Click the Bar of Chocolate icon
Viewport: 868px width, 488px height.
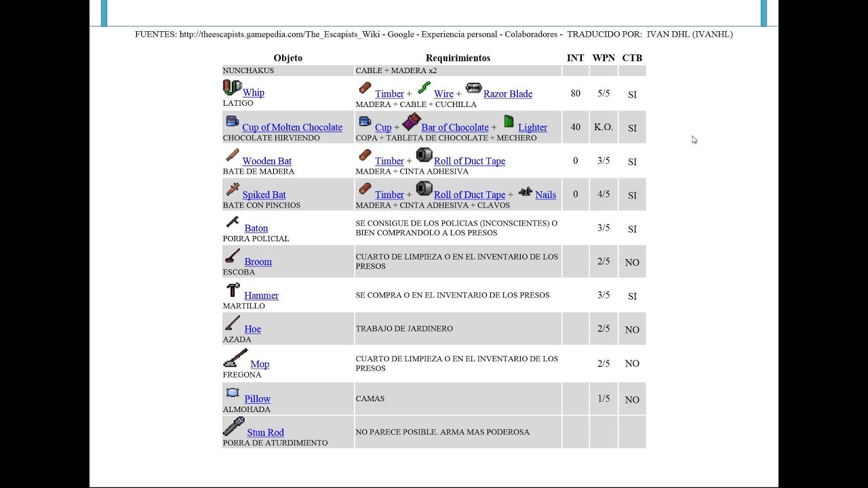pos(411,122)
